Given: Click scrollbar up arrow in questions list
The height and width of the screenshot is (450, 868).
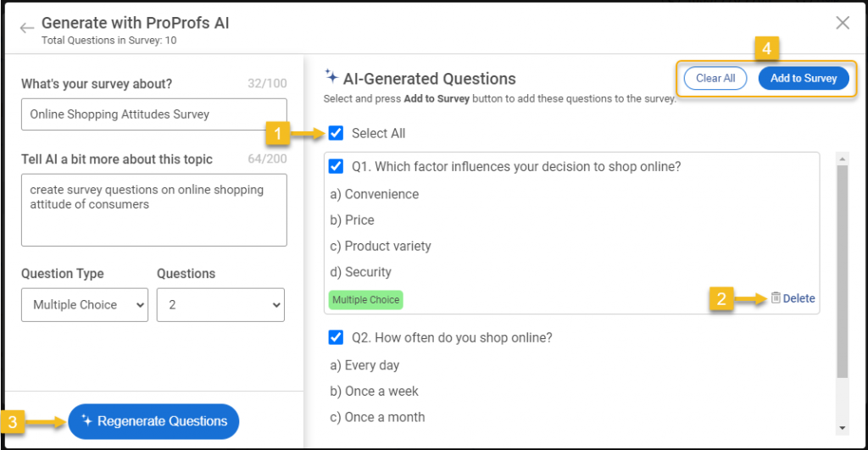Looking at the screenshot, I should pos(842,158).
